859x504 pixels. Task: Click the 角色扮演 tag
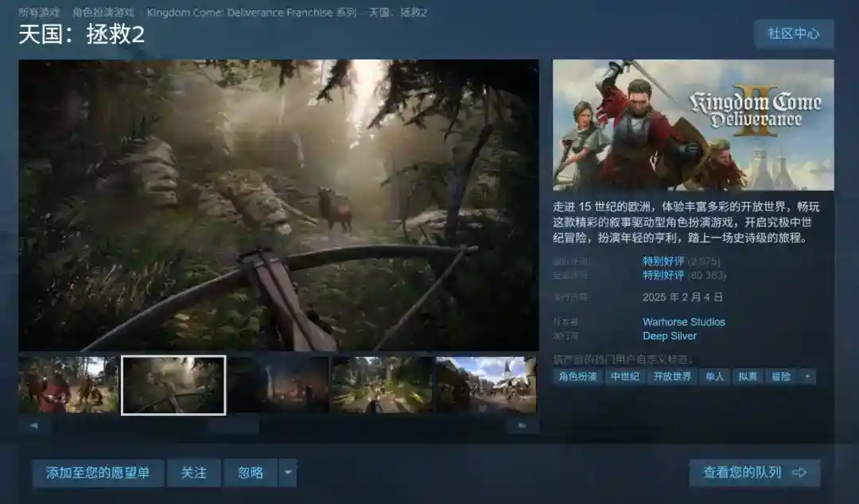(578, 376)
